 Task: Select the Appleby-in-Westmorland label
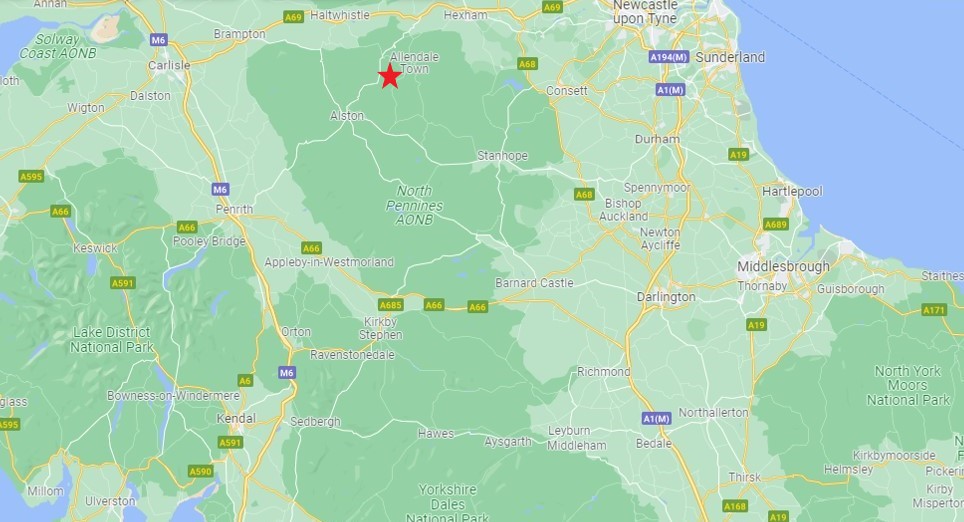point(329,262)
